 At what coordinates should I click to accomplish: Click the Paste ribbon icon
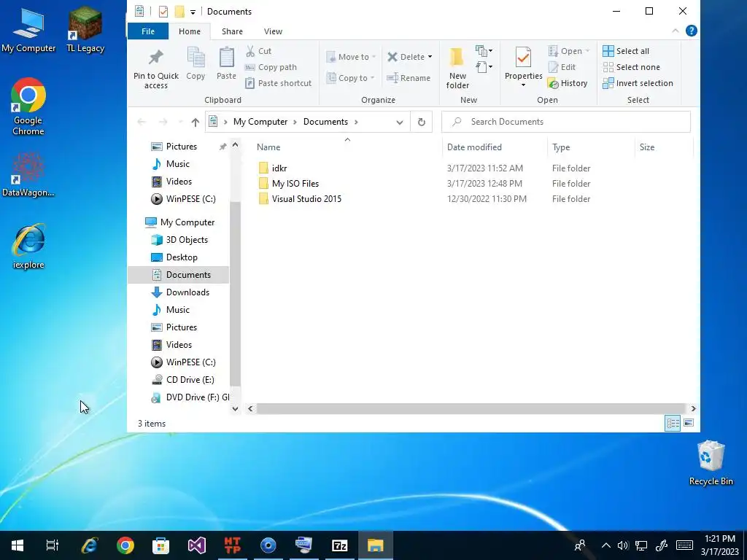[x=226, y=58]
